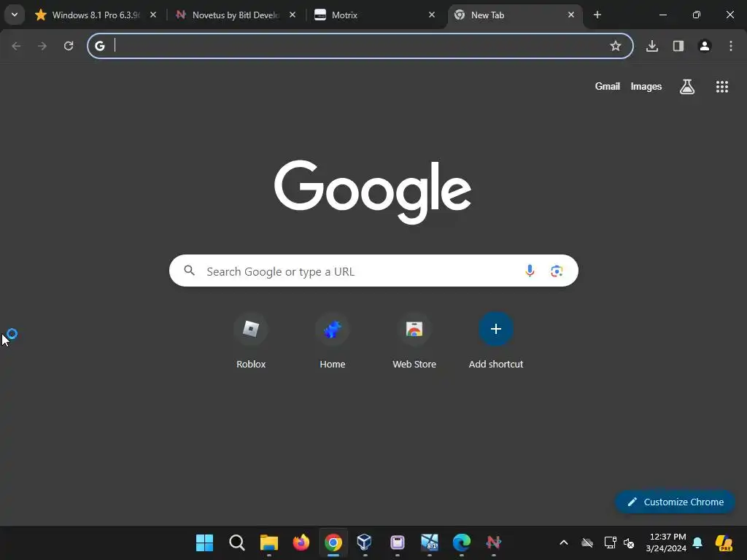The image size is (747, 560).
Task: Open the network status tray icon
Action: pos(611,542)
